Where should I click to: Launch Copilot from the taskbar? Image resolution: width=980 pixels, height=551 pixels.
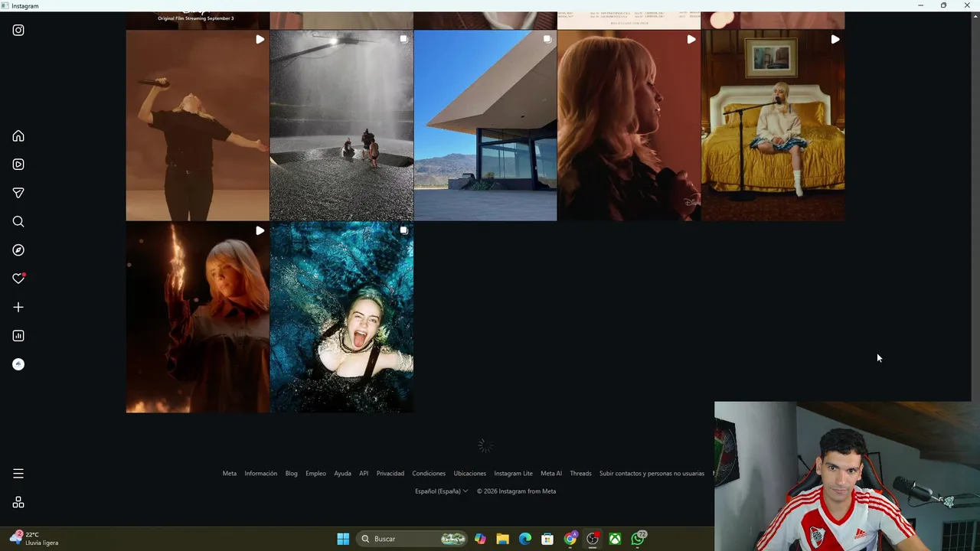[x=480, y=539]
